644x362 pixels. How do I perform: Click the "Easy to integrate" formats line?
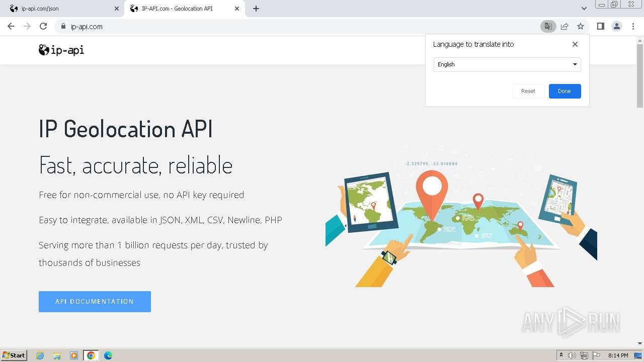point(160,220)
